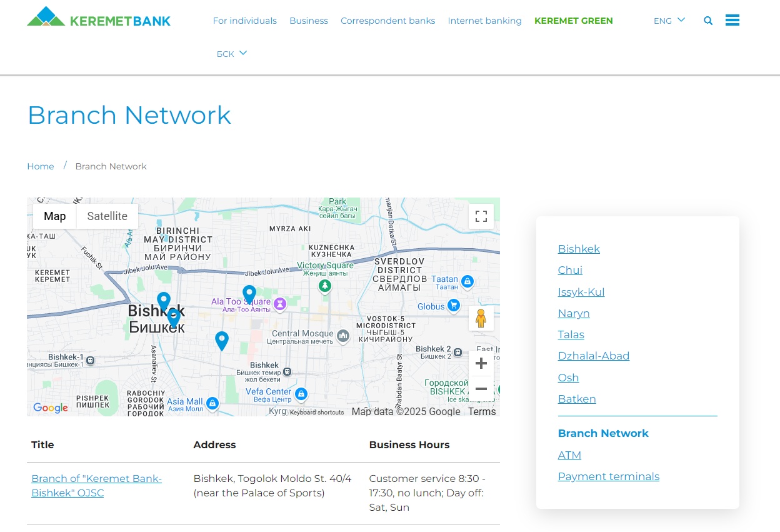This screenshot has height=532, width=780.
Task: Toggle fullscreen map view
Action: [x=481, y=216]
